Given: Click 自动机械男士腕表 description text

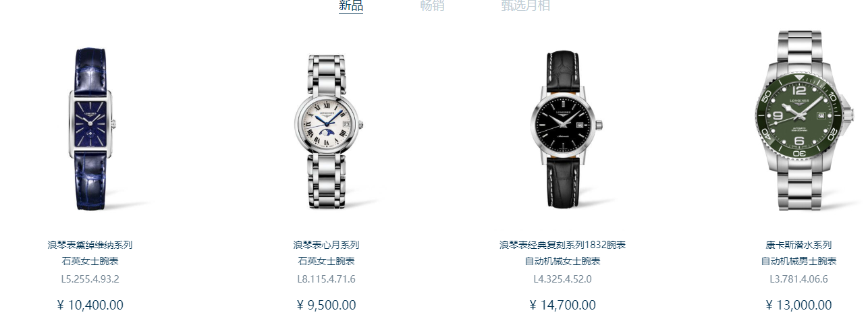Looking at the screenshot, I should (x=798, y=261).
